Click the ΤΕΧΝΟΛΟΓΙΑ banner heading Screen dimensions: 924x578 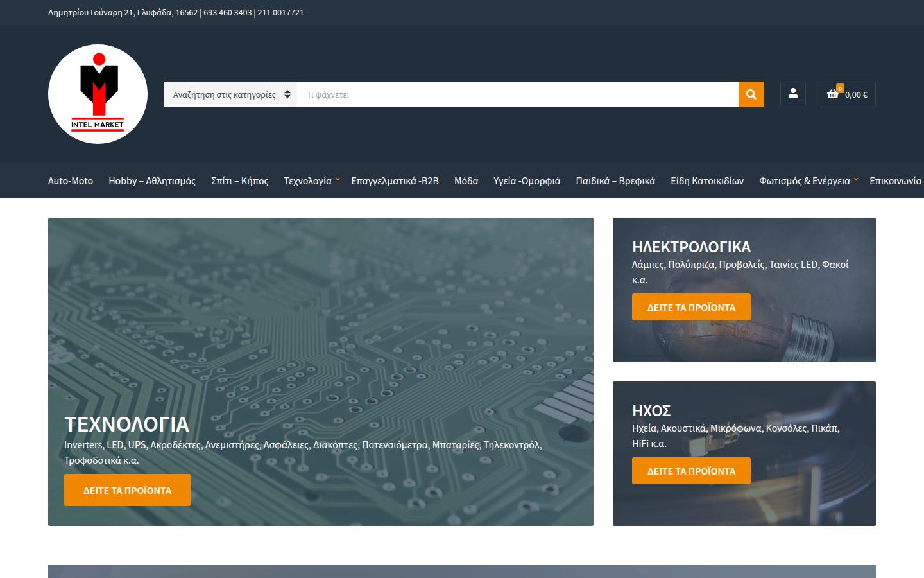(126, 424)
